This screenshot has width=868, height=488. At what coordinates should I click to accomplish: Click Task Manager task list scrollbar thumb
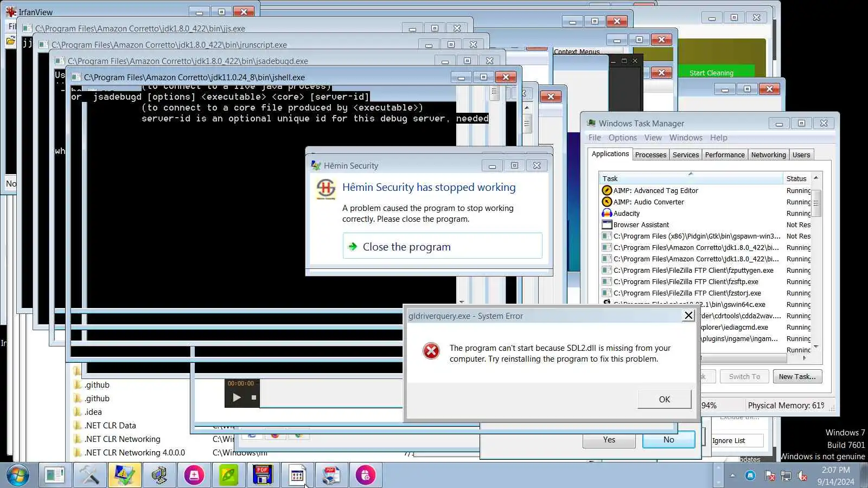[x=816, y=203]
